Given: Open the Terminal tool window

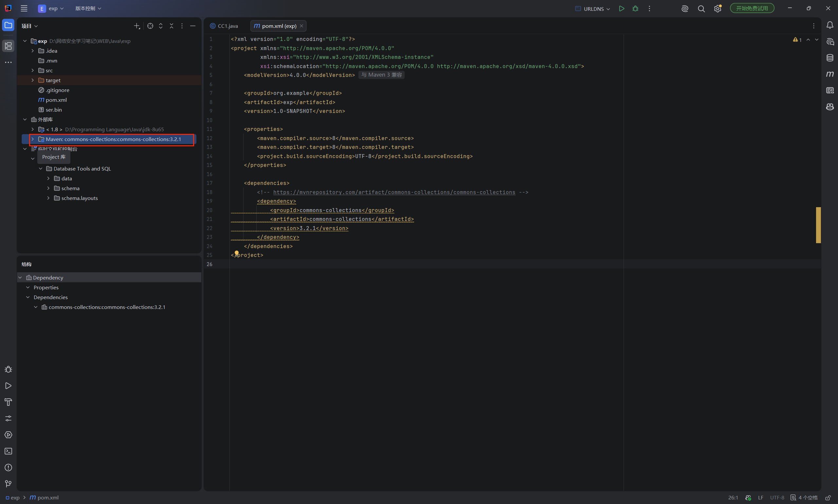Looking at the screenshot, I should [x=8, y=451].
